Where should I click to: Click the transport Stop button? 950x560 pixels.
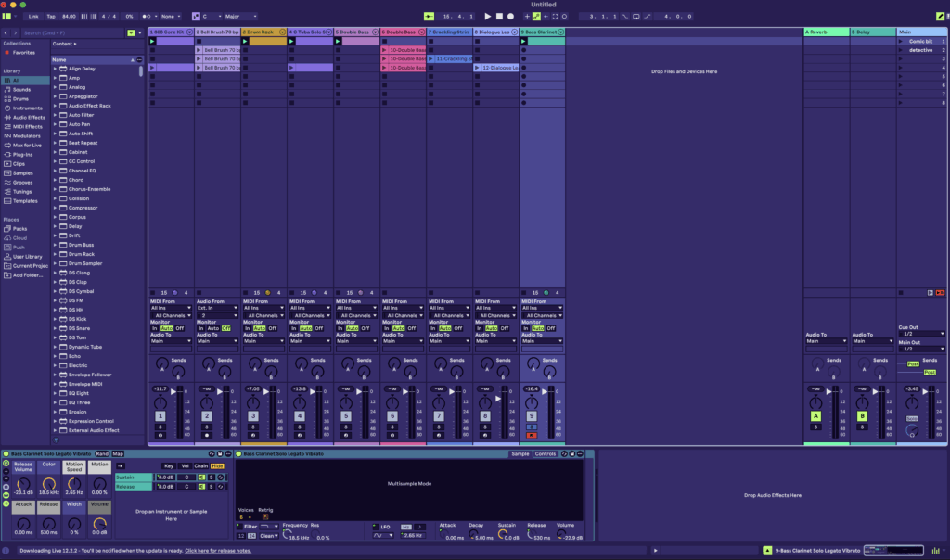pyautogui.click(x=499, y=17)
